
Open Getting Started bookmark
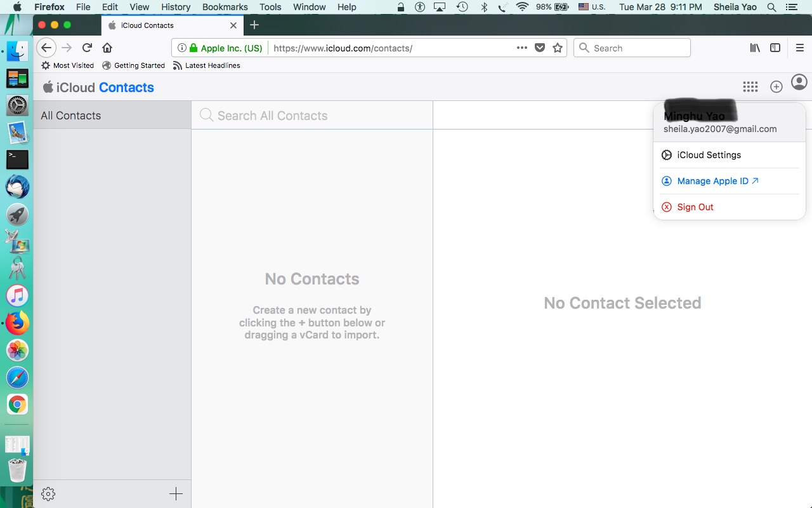click(133, 65)
